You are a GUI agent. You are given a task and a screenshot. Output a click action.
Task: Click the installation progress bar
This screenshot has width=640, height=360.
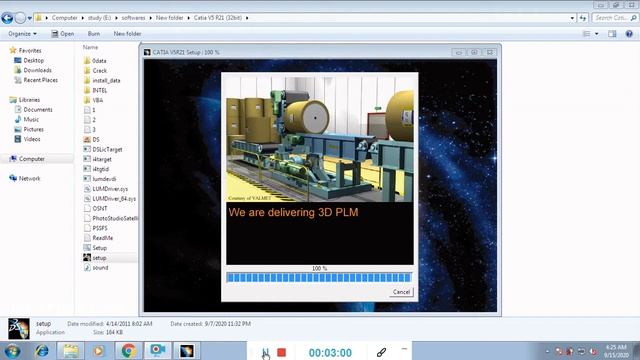point(319,278)
